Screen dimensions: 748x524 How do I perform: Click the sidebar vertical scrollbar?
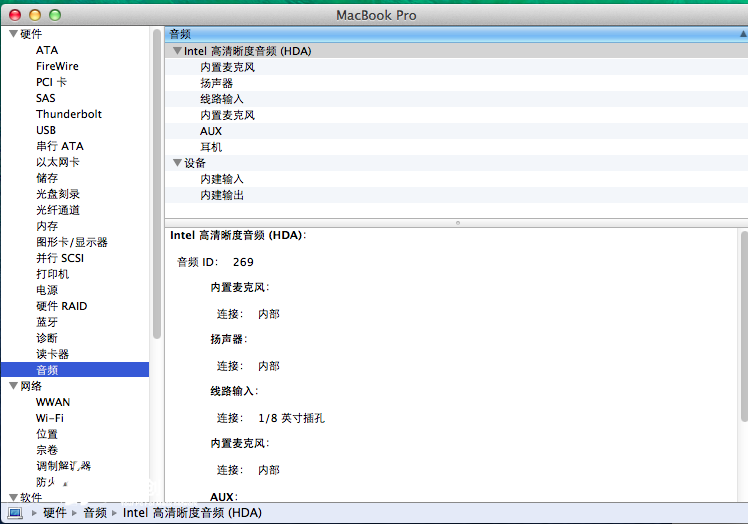coord(157,184)
